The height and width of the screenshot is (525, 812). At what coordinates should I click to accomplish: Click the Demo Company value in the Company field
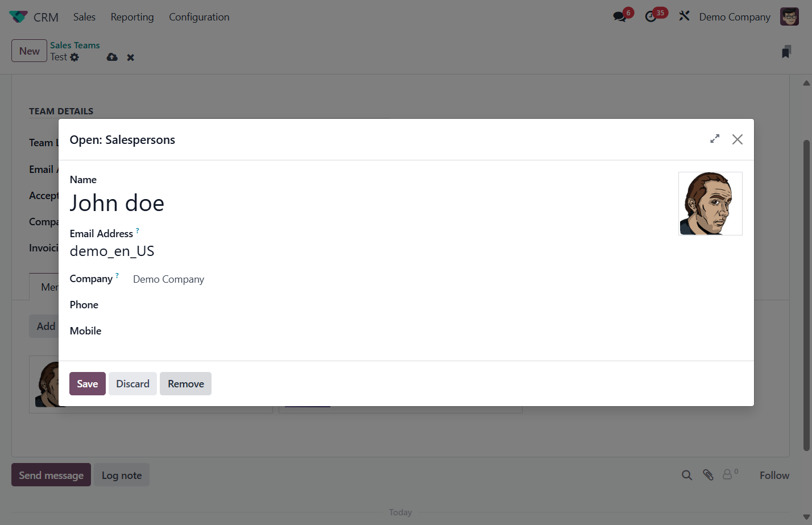(x=168, y=279)
